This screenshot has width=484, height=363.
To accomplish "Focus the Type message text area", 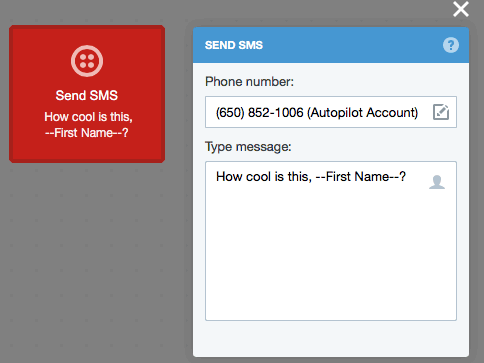I will coord(331,241).
